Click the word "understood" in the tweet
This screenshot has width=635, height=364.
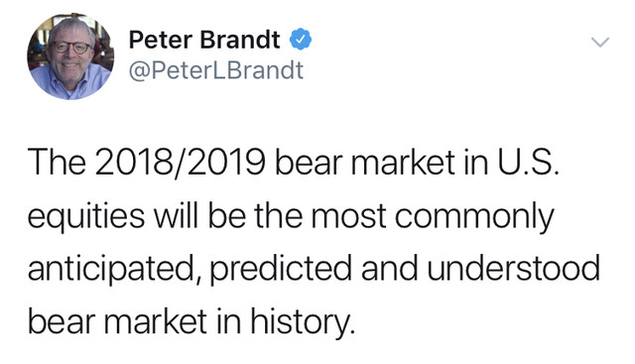[x=514, y=268]
